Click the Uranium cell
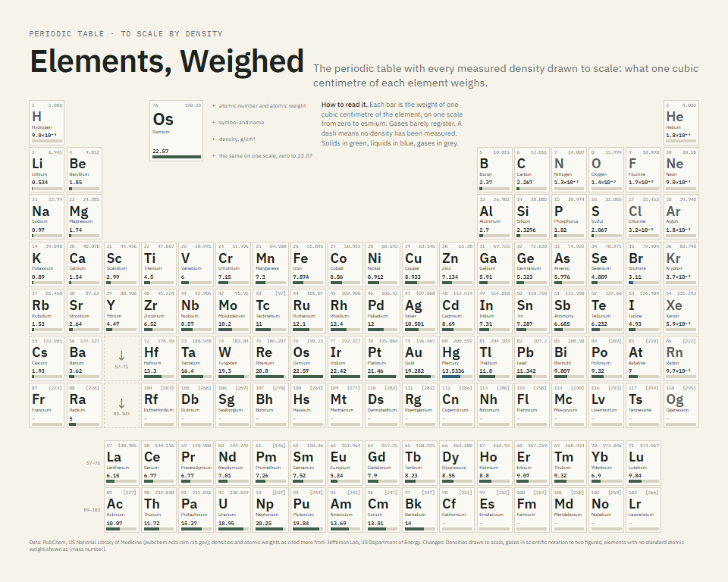Image resolution: width=728 pixels, height=582 pixels. tap(234, 509)
